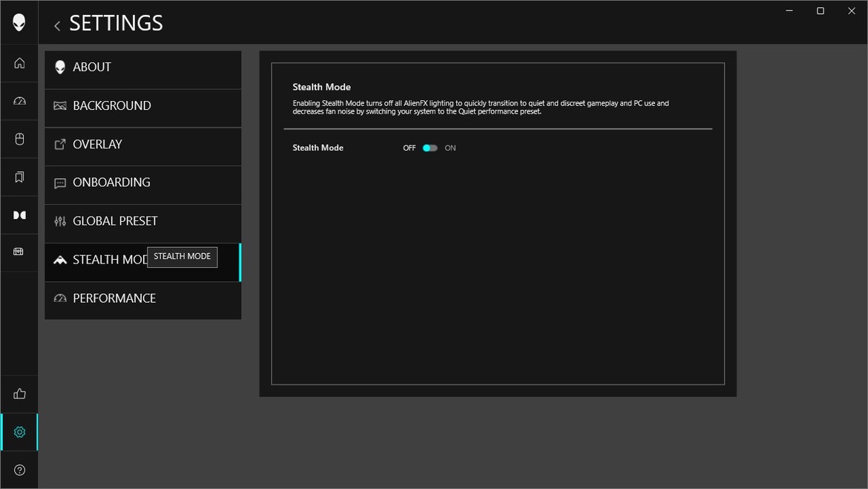Open the mouse peripherals icon in sidebar
The width and height of the screenshot is (868, 489).
19,139
